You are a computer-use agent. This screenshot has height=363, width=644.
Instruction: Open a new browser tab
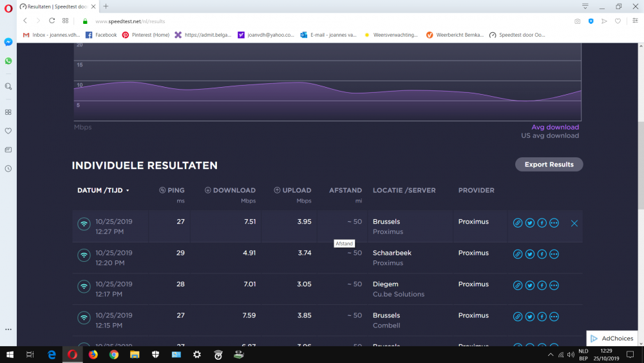tap(106, 6)
